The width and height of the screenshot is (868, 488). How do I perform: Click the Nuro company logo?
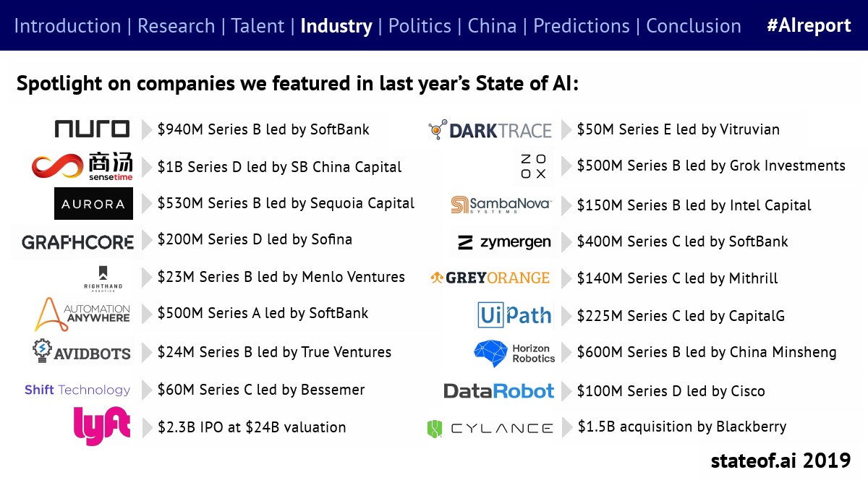92,129
